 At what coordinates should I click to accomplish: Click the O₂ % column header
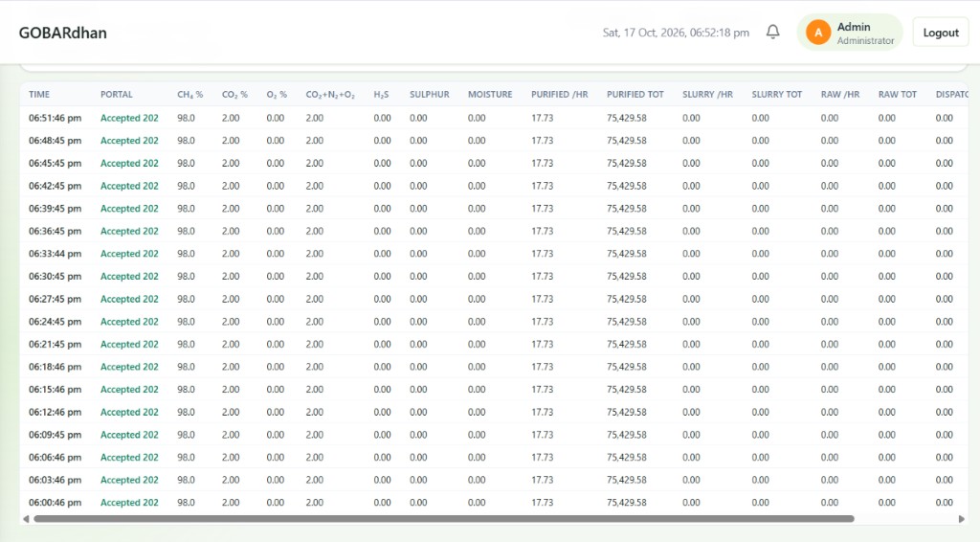277,95
